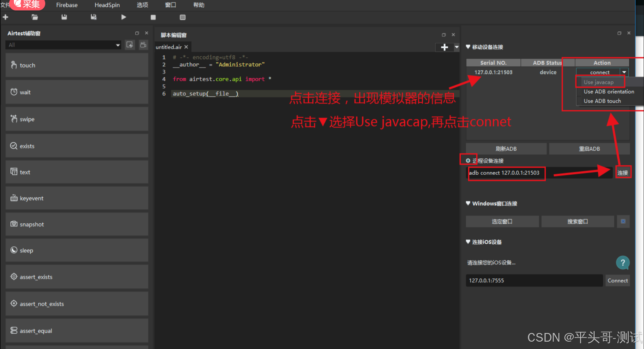Add a sleep command

77,250
